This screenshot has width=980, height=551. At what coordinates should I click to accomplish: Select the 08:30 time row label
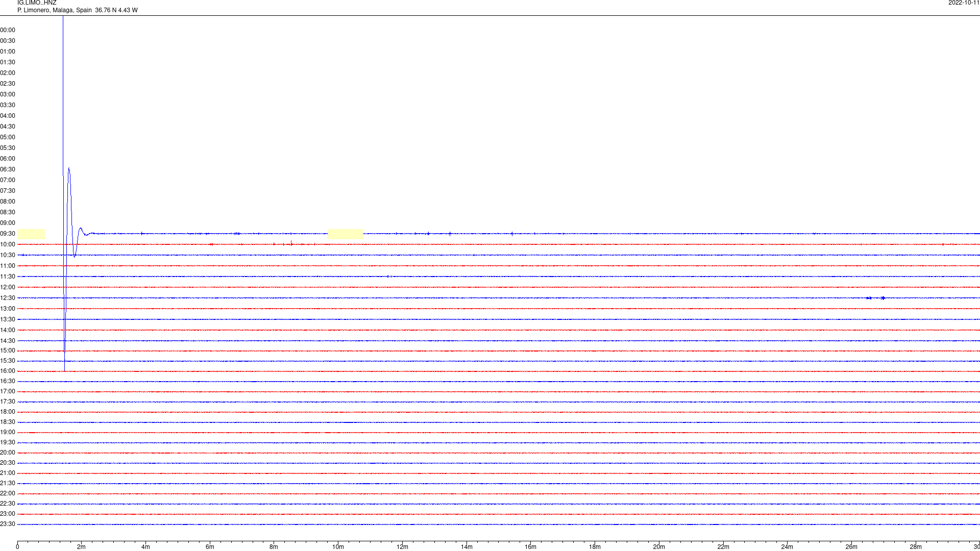(8, 212)
